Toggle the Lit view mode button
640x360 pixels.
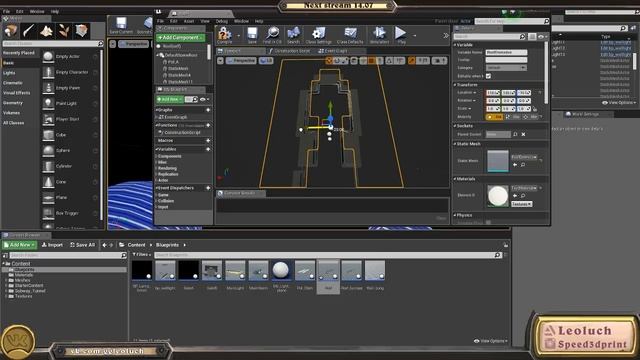[266, 61]
